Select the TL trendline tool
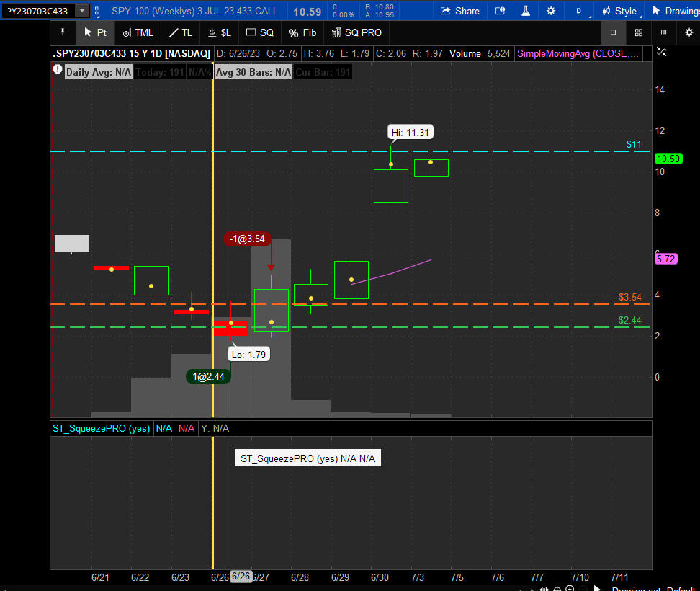700x591 pixels. 180,32
